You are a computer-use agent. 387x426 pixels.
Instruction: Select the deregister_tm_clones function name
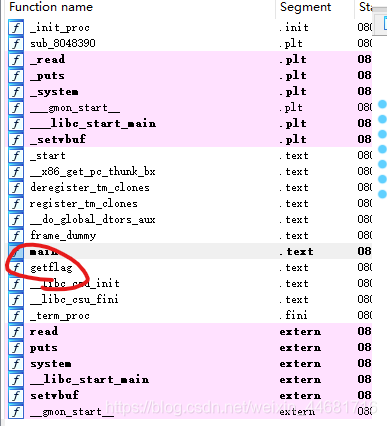pyautogui.click(x=90, y=188)
